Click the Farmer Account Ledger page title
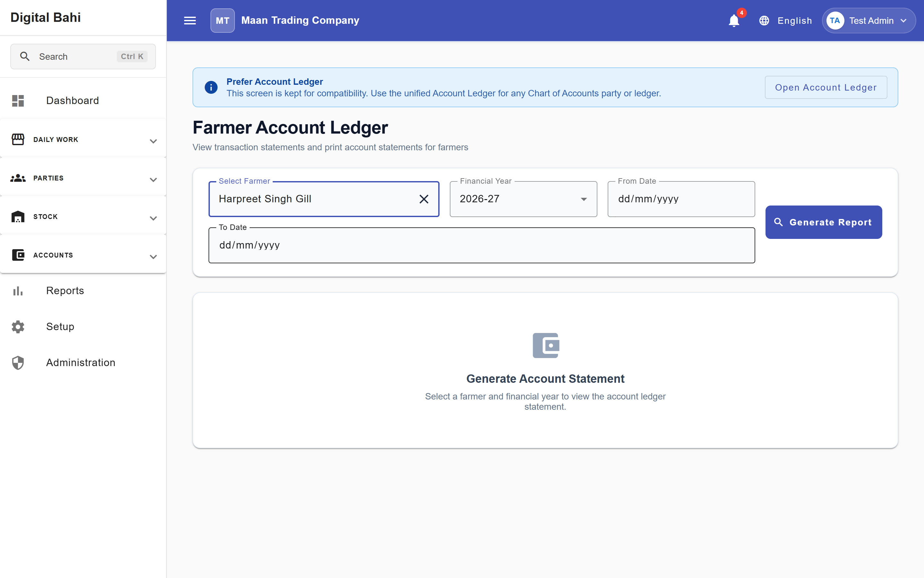Screen dimensions: 924x578 pyautogui.click(x=290, y=128)
